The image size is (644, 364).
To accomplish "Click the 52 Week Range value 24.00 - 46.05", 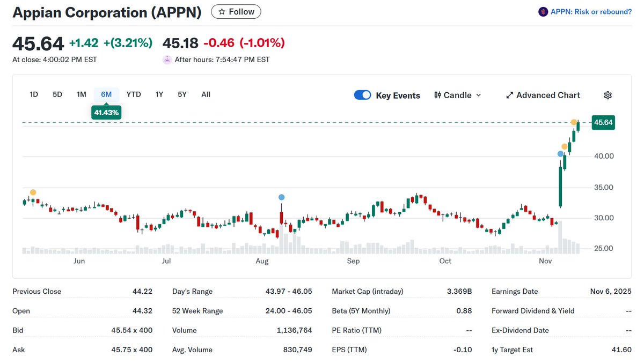I will (289, 311).
